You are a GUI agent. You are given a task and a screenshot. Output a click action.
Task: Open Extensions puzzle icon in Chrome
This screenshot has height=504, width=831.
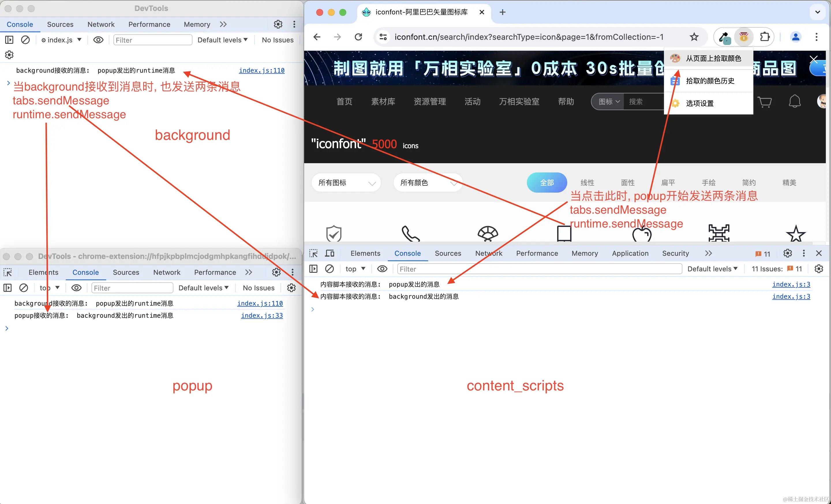pos(765,37)
